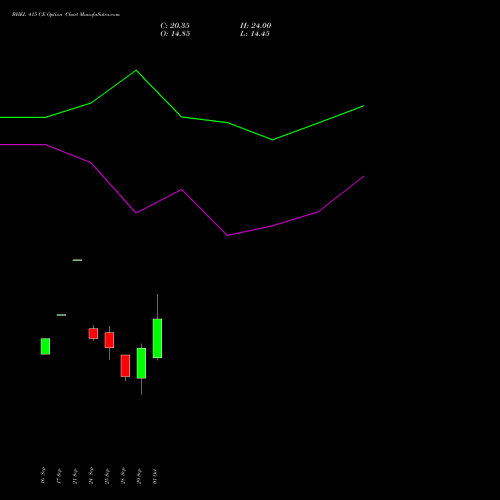Viewport: 500px width, 500px height.
Task: Select the low value L: 14.45
Action: pos(255,34)
